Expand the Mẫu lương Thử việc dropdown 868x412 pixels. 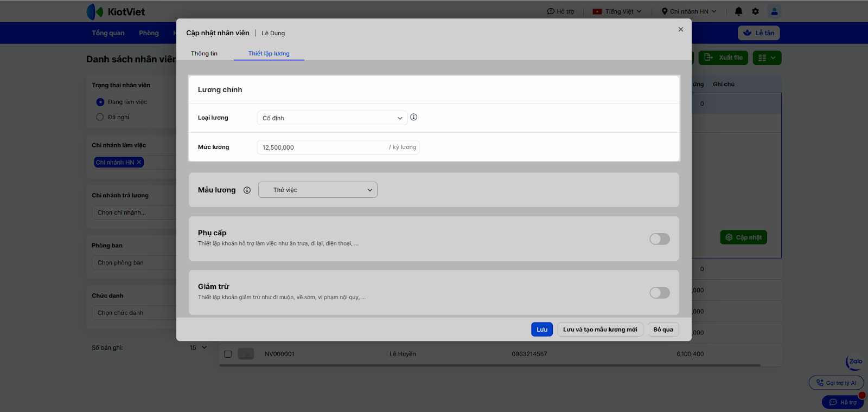click(x=317, y=190)
